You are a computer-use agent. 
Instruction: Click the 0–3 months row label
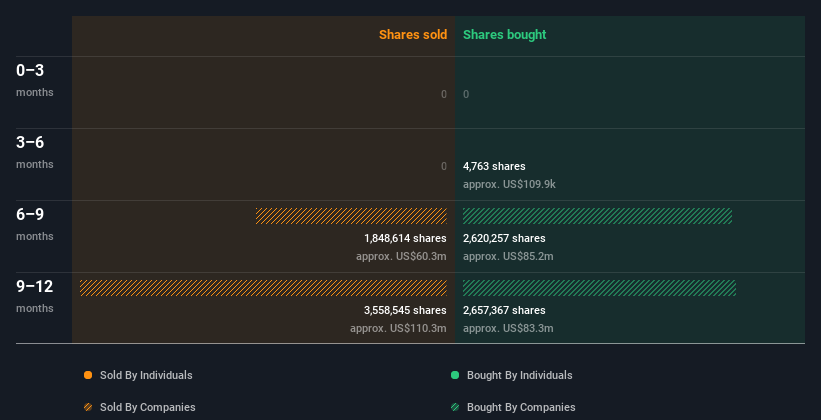point(35,80)
